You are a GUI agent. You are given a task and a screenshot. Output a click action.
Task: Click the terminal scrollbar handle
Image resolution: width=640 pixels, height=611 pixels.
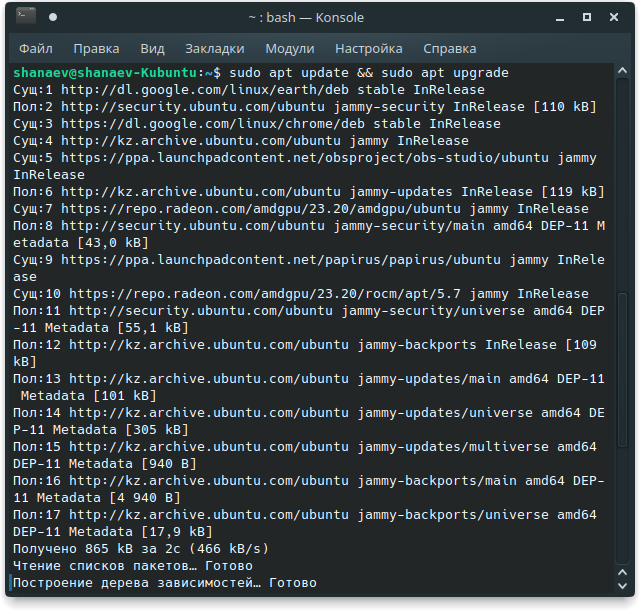click(x=622, y=369)
